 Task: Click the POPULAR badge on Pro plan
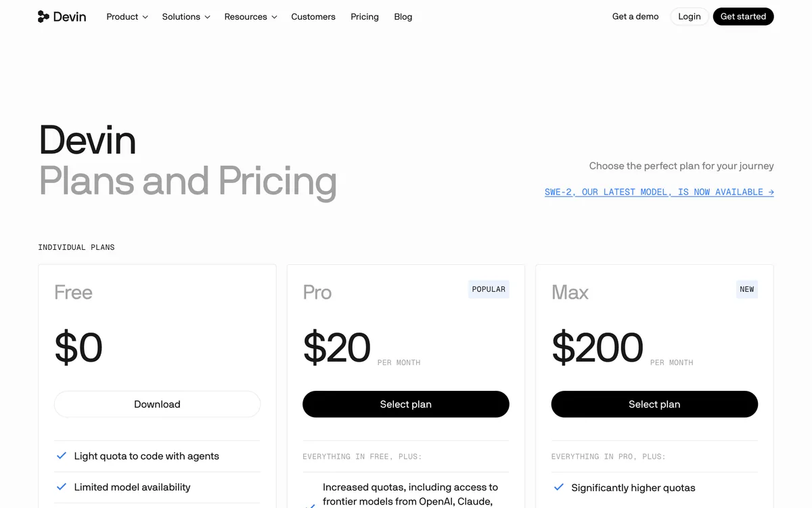489,289
